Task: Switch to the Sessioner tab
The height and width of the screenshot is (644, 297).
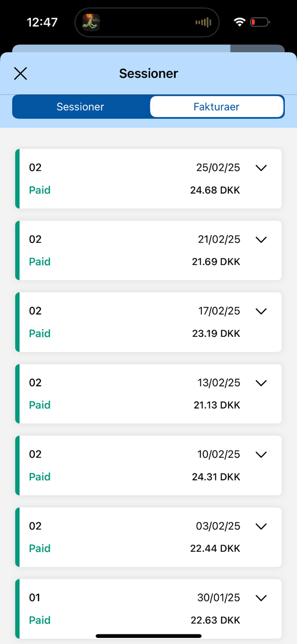Action: click(81, 107)
